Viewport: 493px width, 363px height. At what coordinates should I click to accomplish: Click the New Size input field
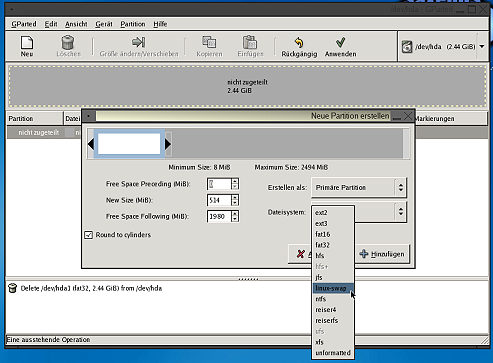coord(219,200)
